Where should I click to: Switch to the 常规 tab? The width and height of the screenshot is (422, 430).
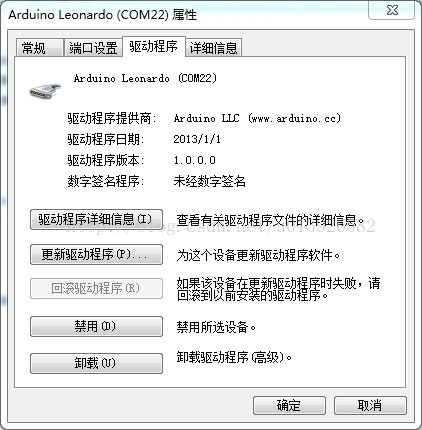[40, 48]
